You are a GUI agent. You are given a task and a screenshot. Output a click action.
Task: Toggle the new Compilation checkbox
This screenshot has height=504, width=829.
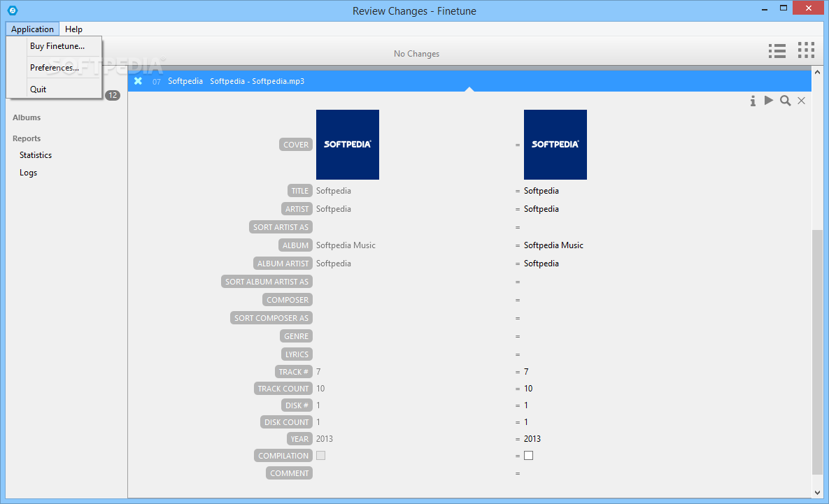click(528, 455)
